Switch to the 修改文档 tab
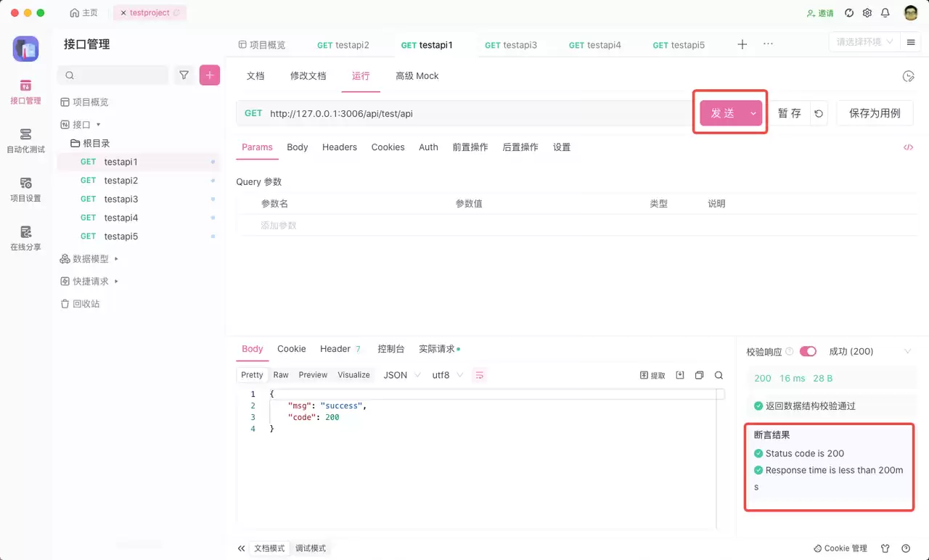This screenshot has height=560, width=929. 308,75
